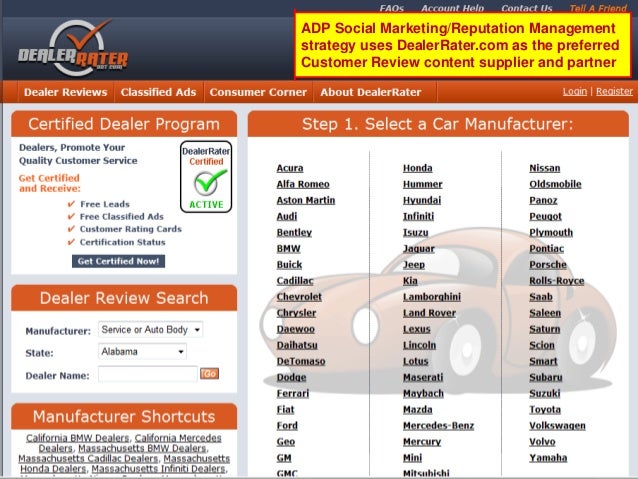The width and height of the screenshot is (638, 479).
Task: Open the Classified Ads menu
Action: point(158,92)
